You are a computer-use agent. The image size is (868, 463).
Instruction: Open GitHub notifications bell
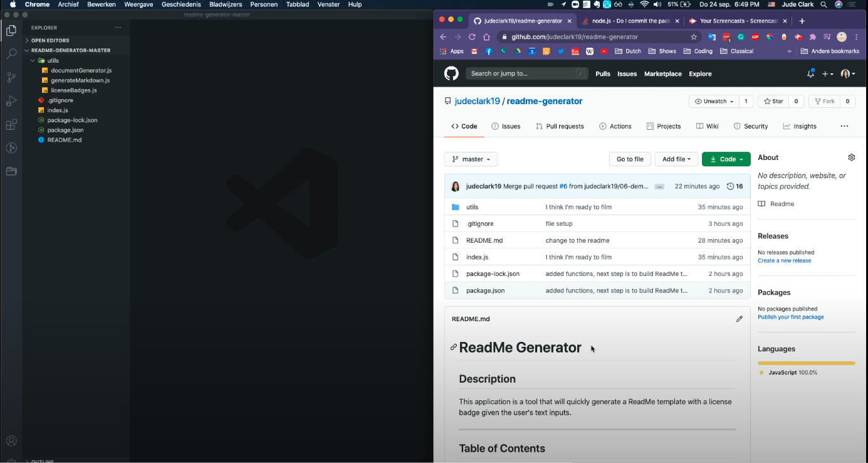(x=810, y=73)
